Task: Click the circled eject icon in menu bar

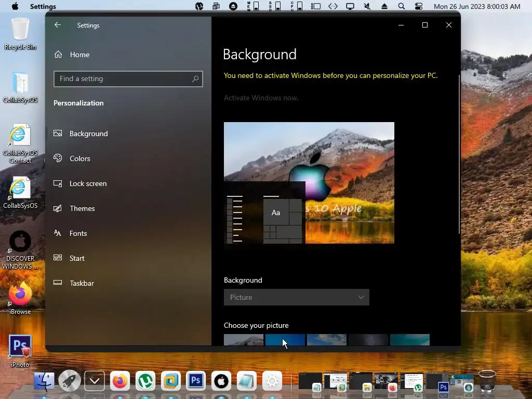Action: click(233, 6)
